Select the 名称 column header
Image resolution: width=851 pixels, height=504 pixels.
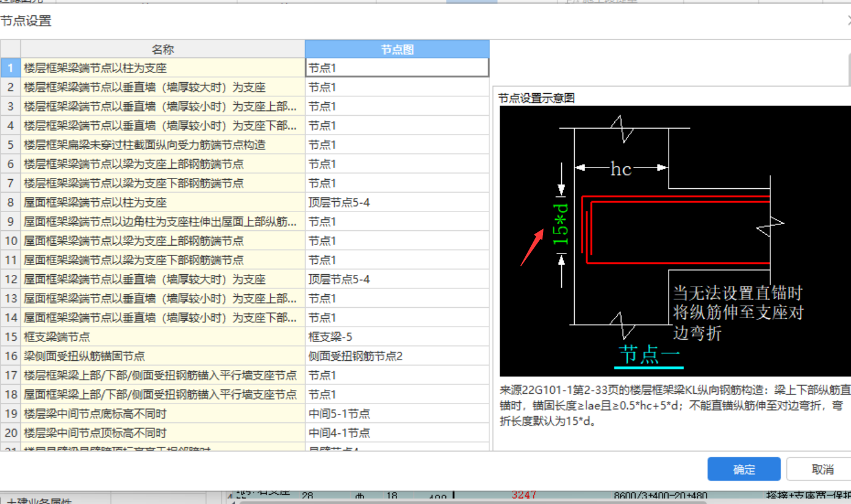tap(163, 49)
